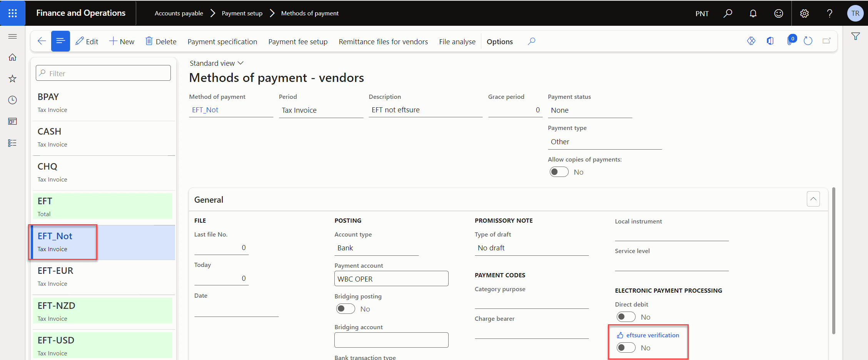Viewport: 868px width, 360px height.
Task: Open the settings gear
Action: click(804, 13)
